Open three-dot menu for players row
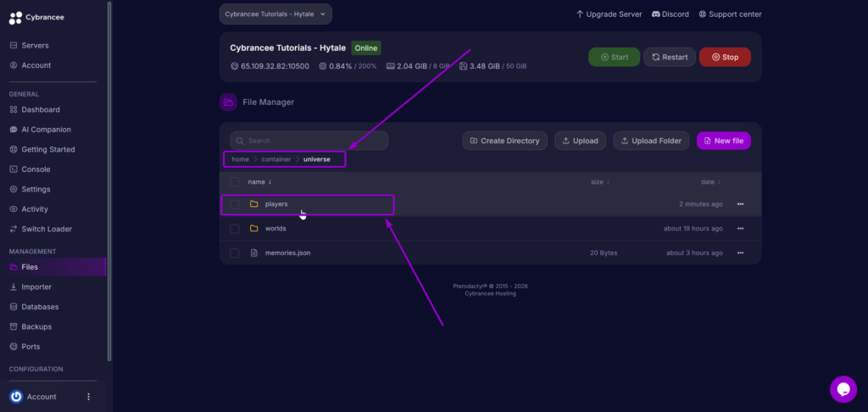Screen dimensions: 868x412 click(x=740, y=204)
